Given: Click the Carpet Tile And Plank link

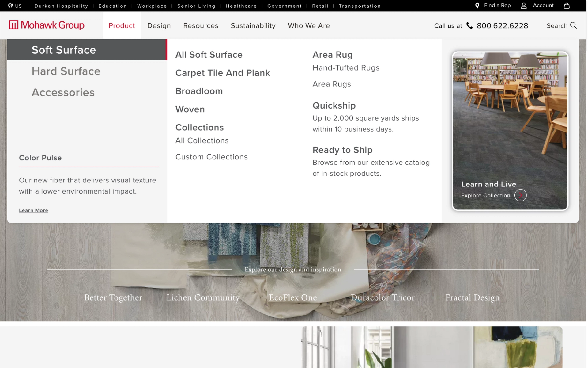Looking at the screenshot, I should pyautogui.click(x=223, y=73).
